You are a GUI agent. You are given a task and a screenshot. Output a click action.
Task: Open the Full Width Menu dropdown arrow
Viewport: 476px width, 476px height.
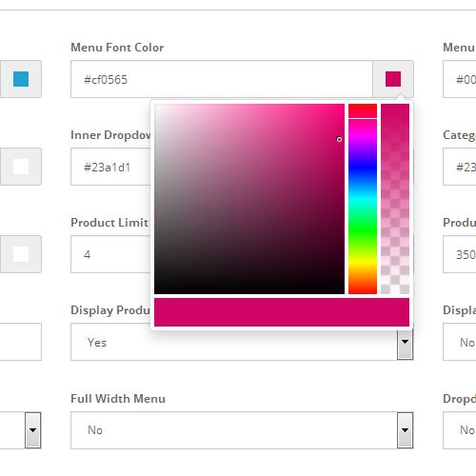click(x=405, y=430)
